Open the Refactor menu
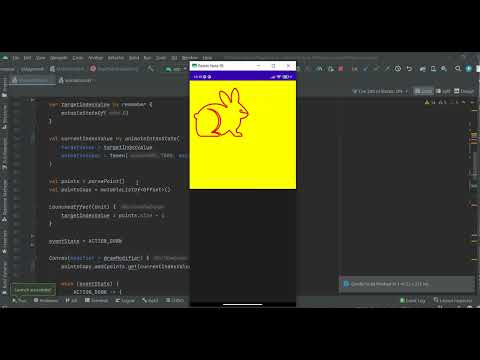Image resolution: width=480 pixels, height=360 pixels. click(116, 58)
